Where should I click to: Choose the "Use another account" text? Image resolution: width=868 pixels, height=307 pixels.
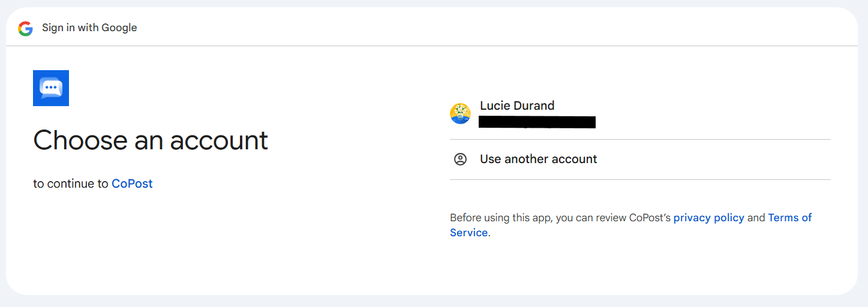[x=538, y=159]
